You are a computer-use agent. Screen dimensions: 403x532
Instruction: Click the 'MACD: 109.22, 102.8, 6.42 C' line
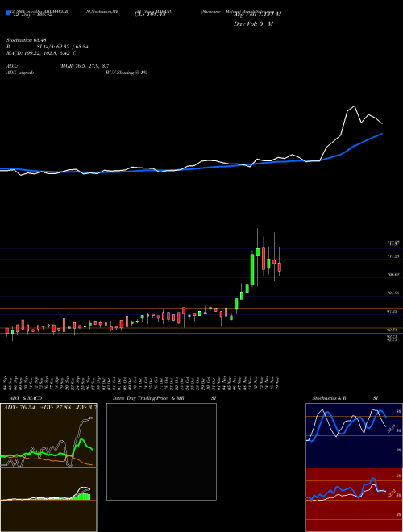point(41,53)
